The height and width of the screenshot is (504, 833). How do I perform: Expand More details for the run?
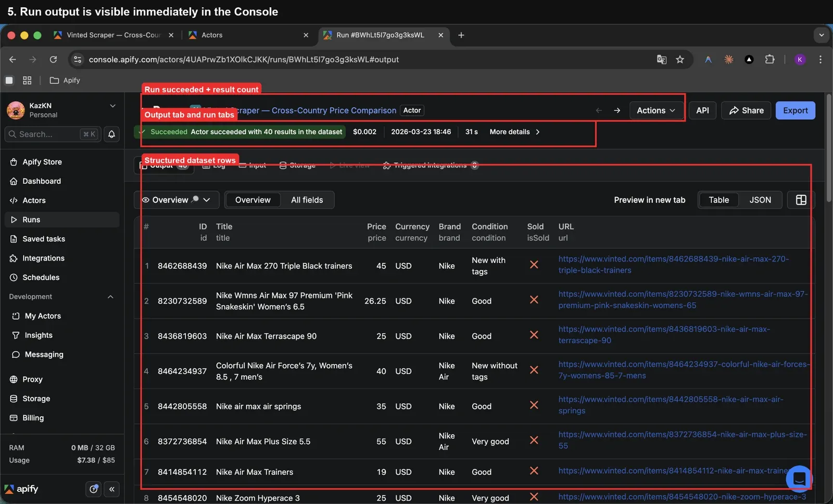[515, 132]
